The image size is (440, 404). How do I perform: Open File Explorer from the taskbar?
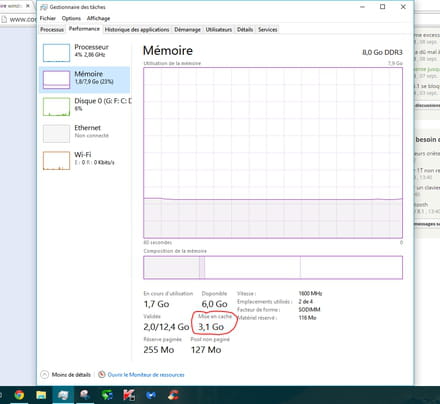41,395
